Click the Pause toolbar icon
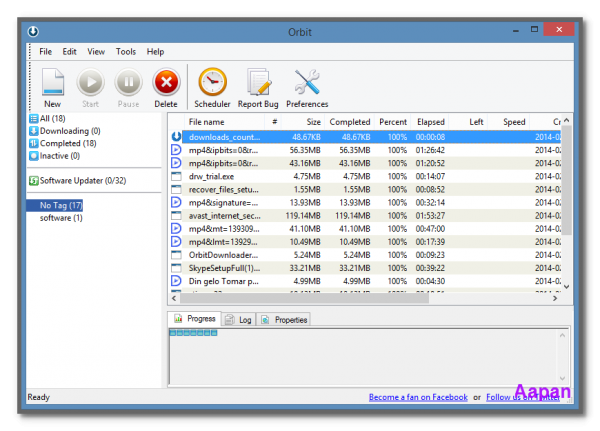 (129, 82)
